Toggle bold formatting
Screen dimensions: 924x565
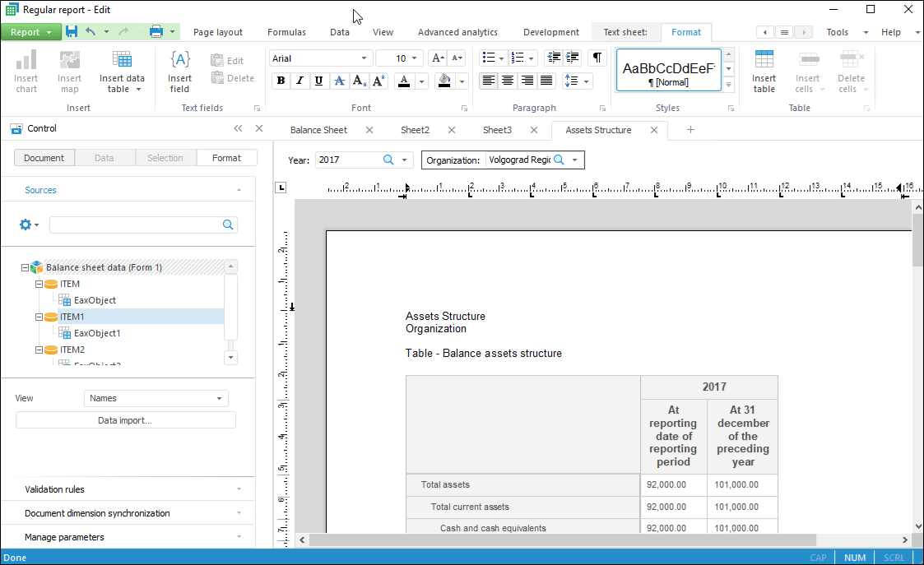[x=281, y=81]
